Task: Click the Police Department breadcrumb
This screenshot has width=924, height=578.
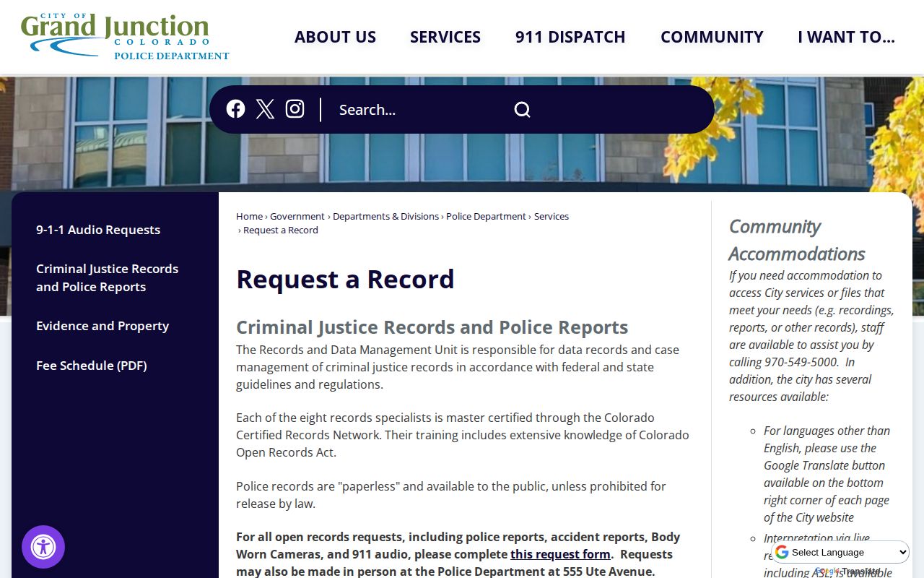Action: (x=486, y=216)
